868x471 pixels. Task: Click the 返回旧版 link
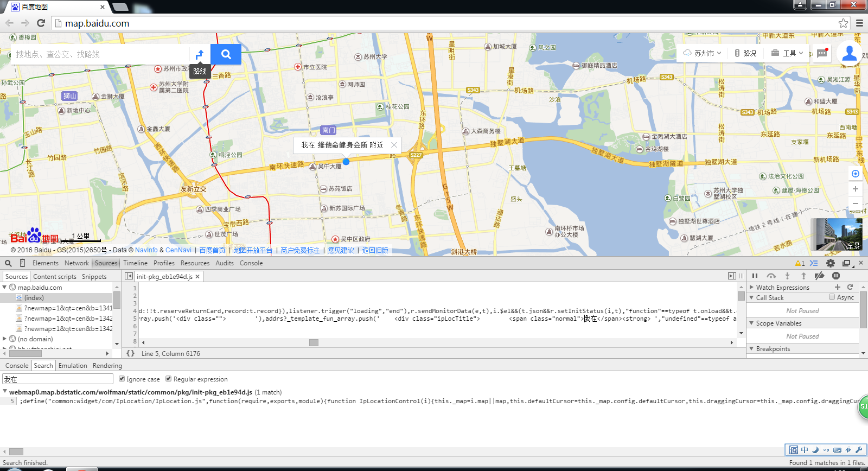click(375, 250)
